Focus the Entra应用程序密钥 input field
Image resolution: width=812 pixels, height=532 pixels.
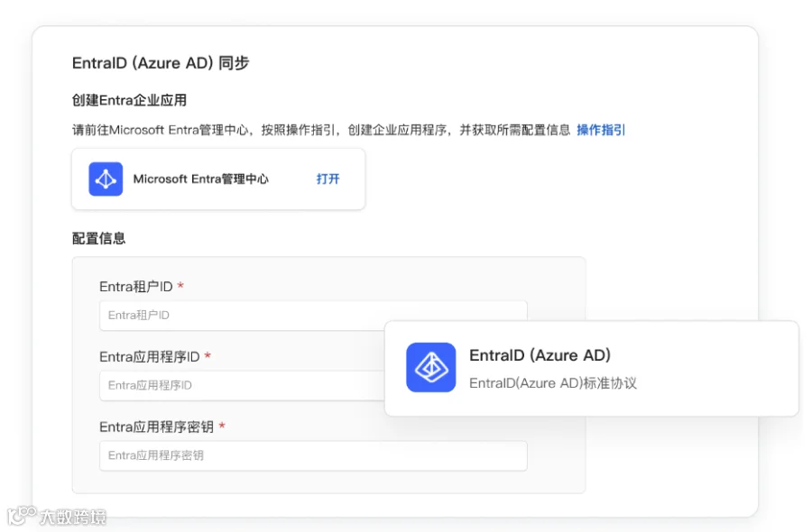[313, 456]
